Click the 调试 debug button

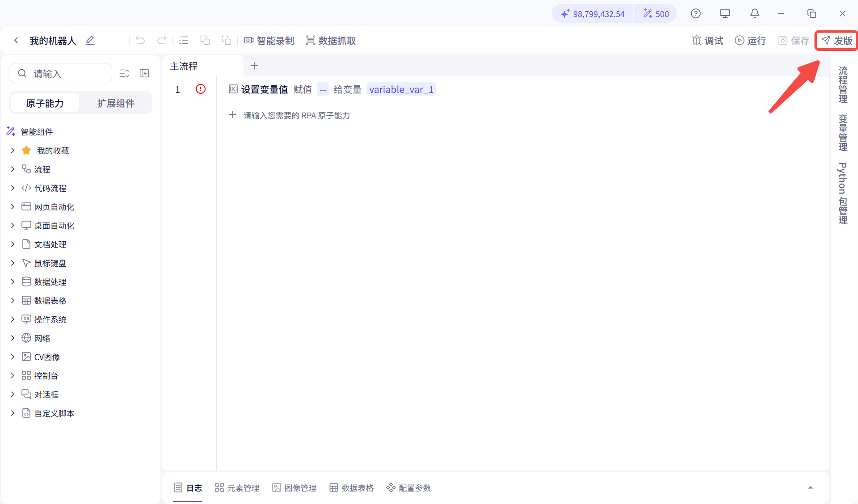point(707,41)
